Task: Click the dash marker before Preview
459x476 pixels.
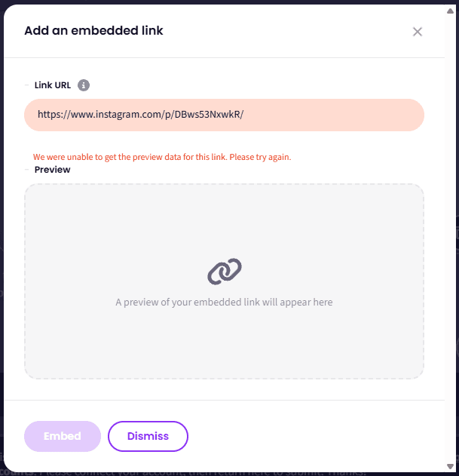Action: (27, 170)
